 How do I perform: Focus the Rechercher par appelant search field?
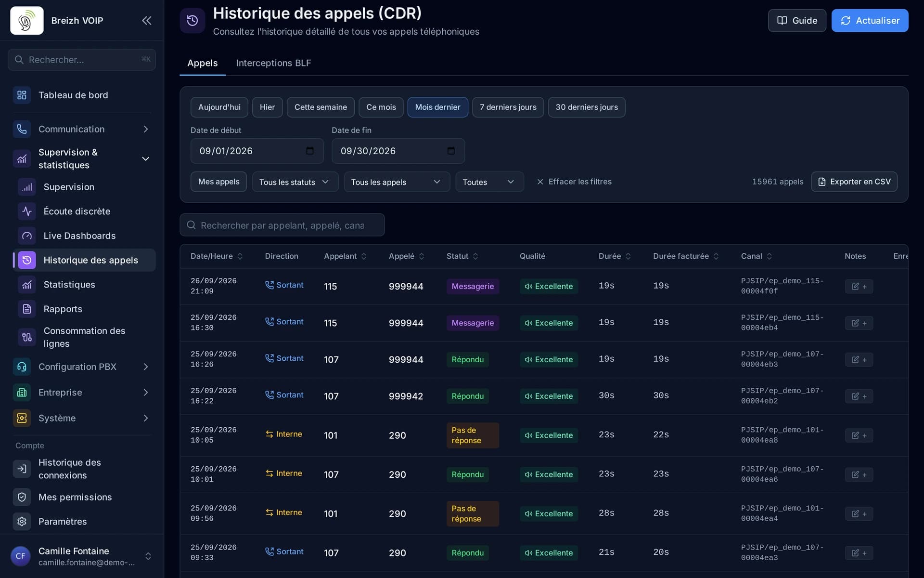[282, 225]
